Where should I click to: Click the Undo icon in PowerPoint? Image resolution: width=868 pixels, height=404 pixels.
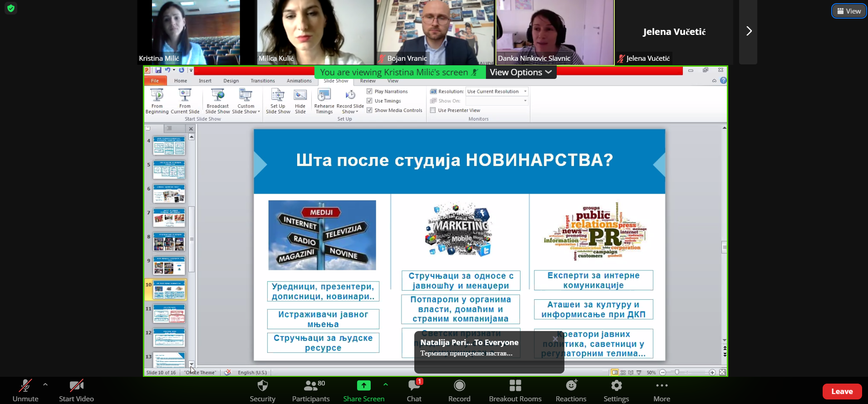point(167,70)
